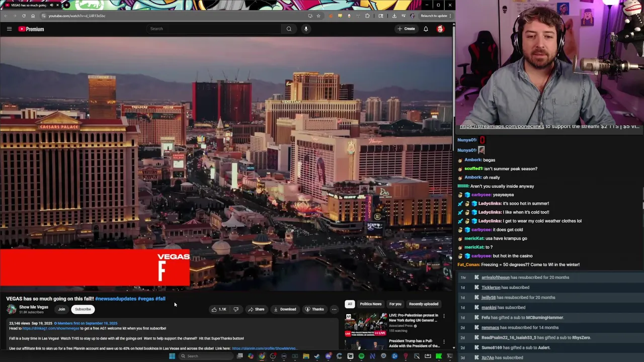Go to YouTube Premium home logo
The image size is (644, 362).
(31, 29)
